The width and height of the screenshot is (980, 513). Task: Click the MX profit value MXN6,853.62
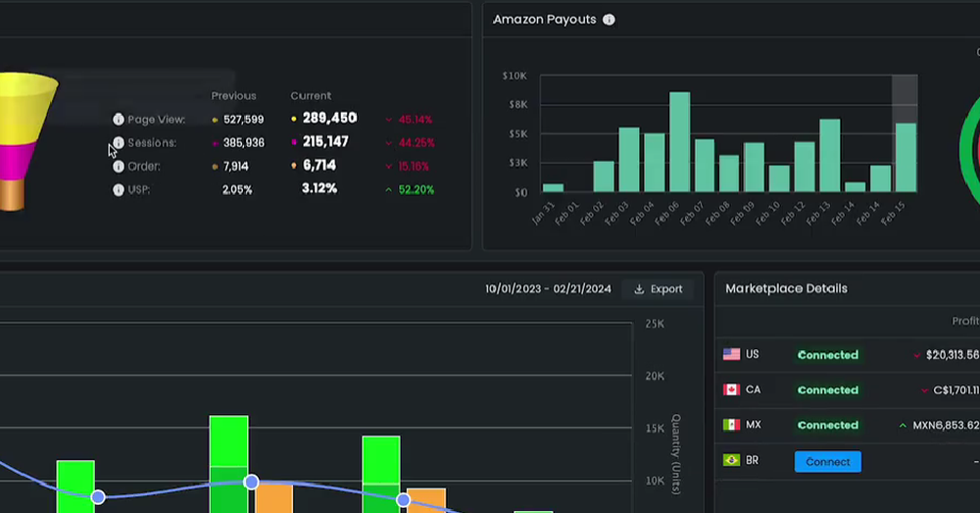coord(947,425)
